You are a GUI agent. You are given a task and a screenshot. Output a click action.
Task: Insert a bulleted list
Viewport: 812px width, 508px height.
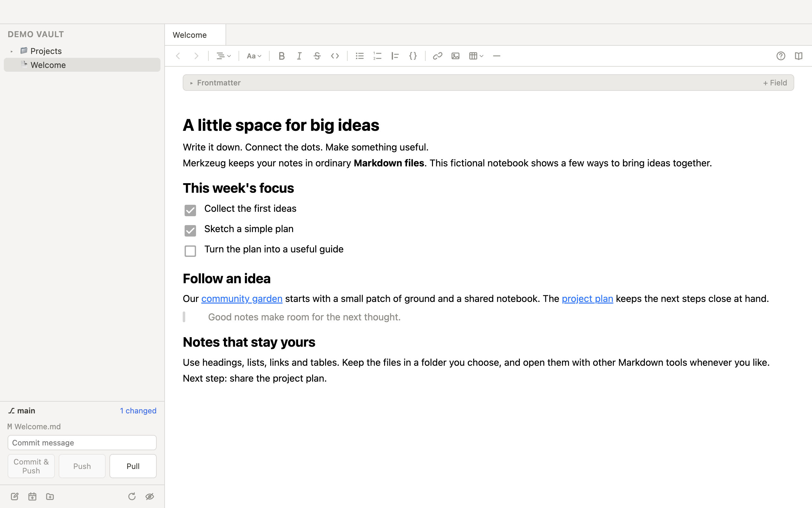(x=360, y=56)
